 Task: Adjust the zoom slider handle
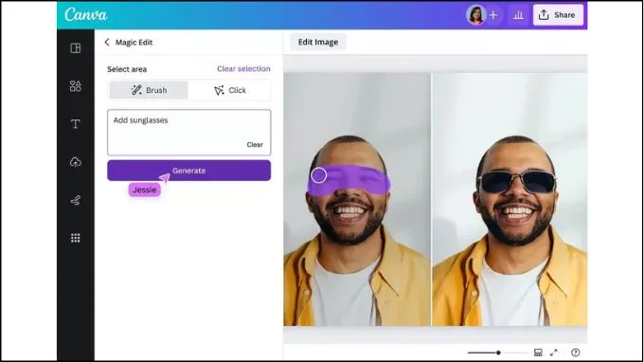[498, 353]
